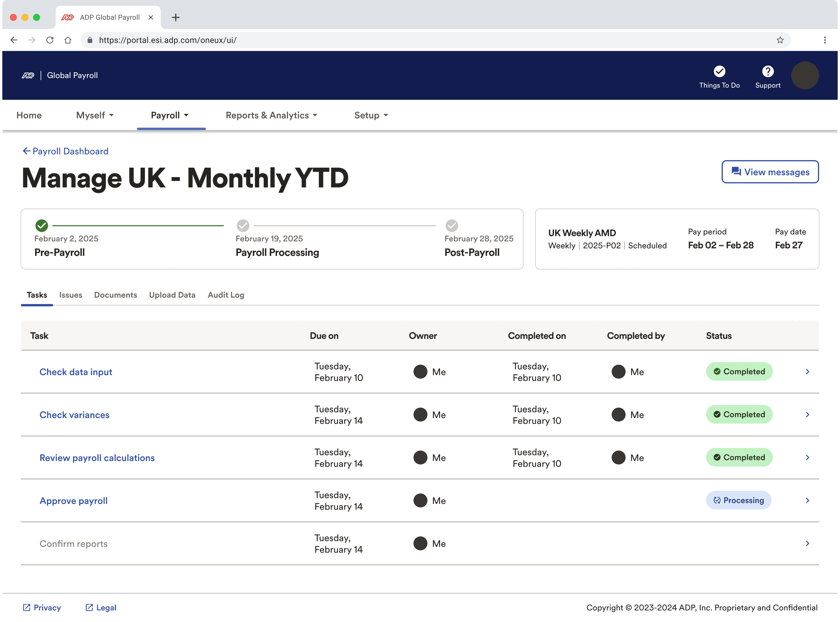Click the View messages button
Viewport: 840px width, 622px height.
(x=770, y=172)
